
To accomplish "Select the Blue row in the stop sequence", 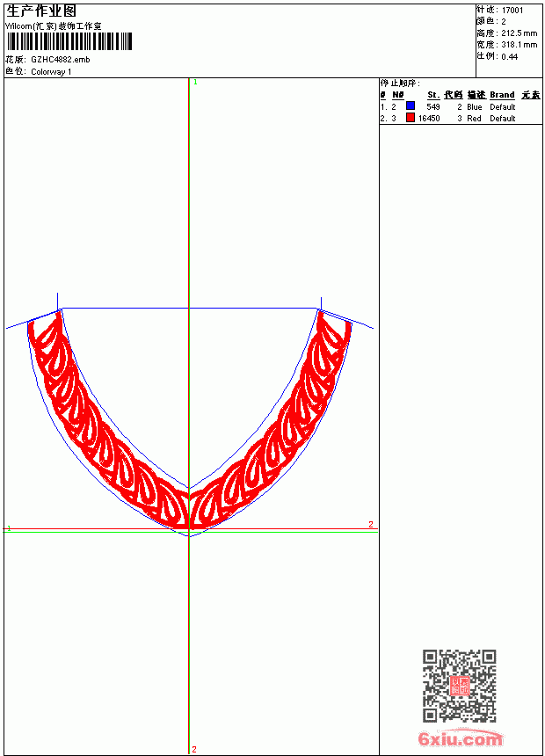I will coord(461,106).
